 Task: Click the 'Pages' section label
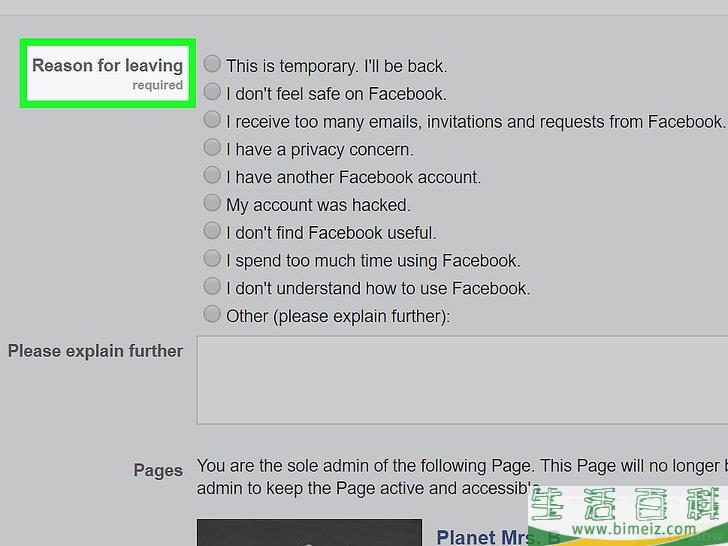click(x=158, y=470)
